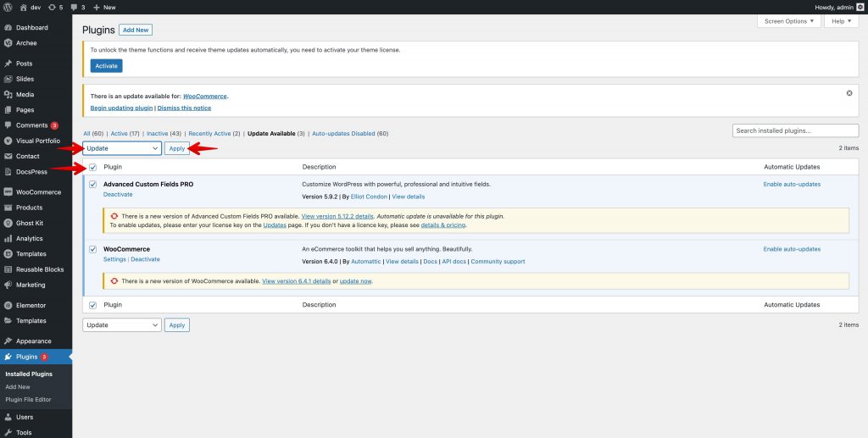The width and height of the screenshot is (868, 438).
Task: Open WooCommerce Settings link
Action: coord(114,259)
